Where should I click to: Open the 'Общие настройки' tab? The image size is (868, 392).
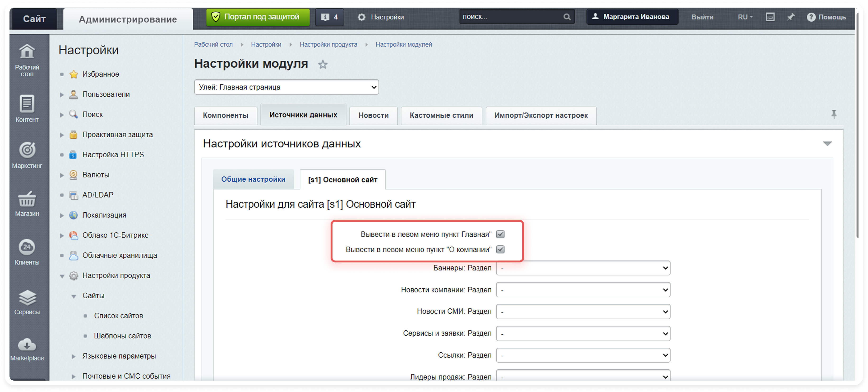click(x=253, y=179)
